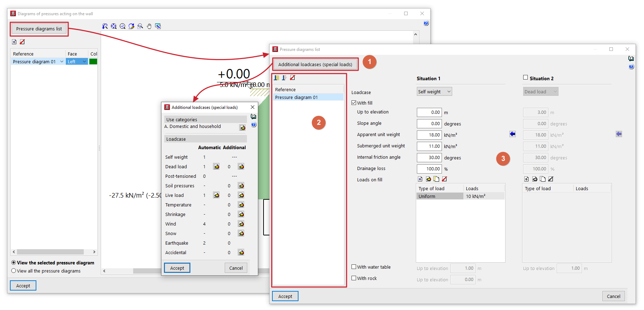Open the Self weight loadcase dropdown

pyautogui.click(x=434, y=92)
